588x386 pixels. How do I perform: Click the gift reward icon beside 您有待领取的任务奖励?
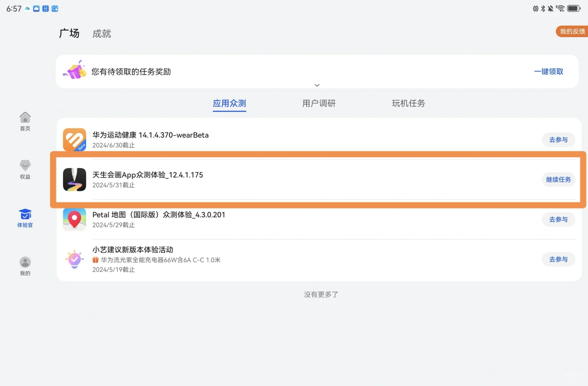point(75,70)
